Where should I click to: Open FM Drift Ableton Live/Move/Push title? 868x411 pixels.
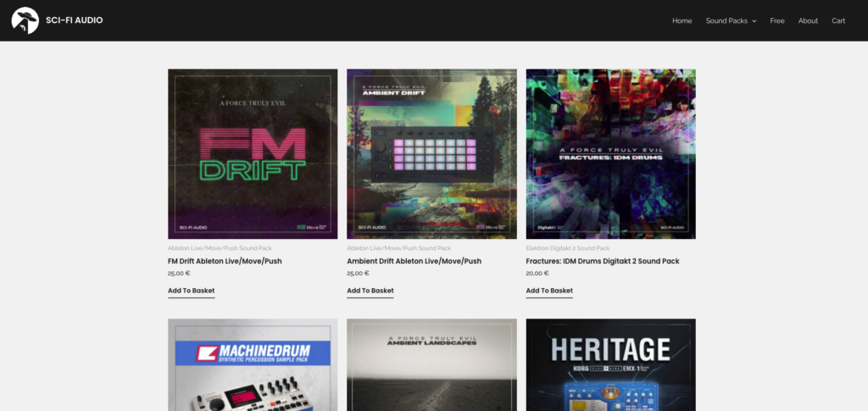pyautogui.click(x=225, y=261)
